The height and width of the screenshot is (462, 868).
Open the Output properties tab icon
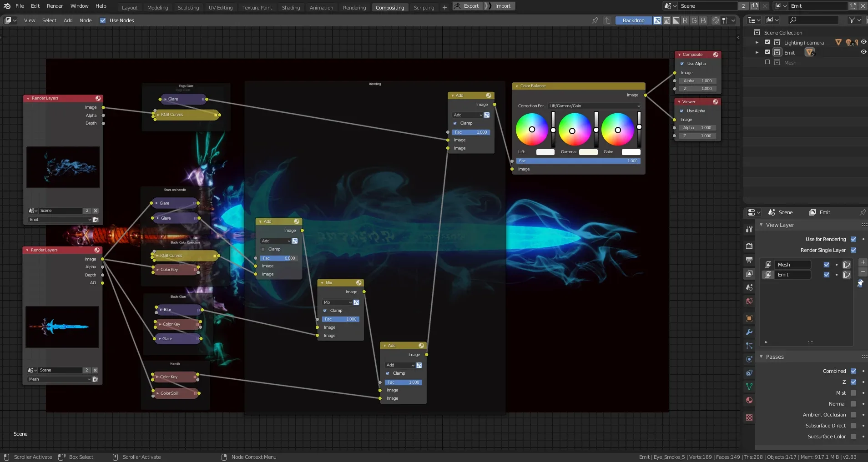[x=749, y=260]
